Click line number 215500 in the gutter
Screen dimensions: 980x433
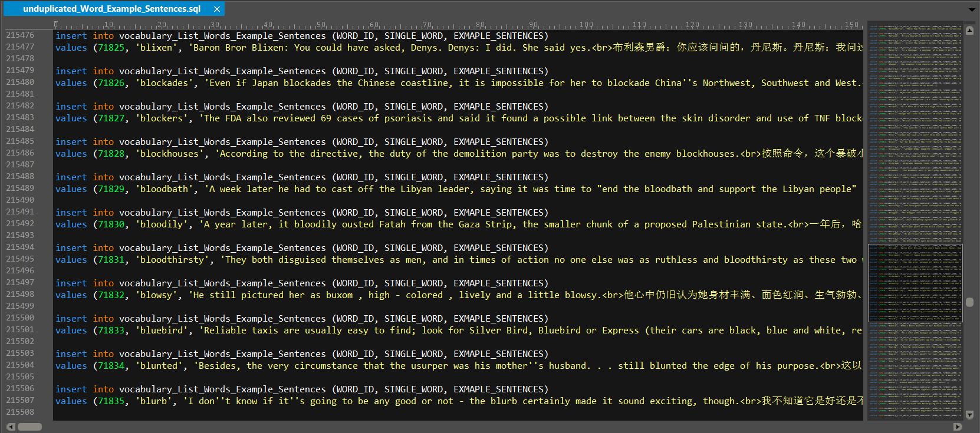click(x=20, y=318)
